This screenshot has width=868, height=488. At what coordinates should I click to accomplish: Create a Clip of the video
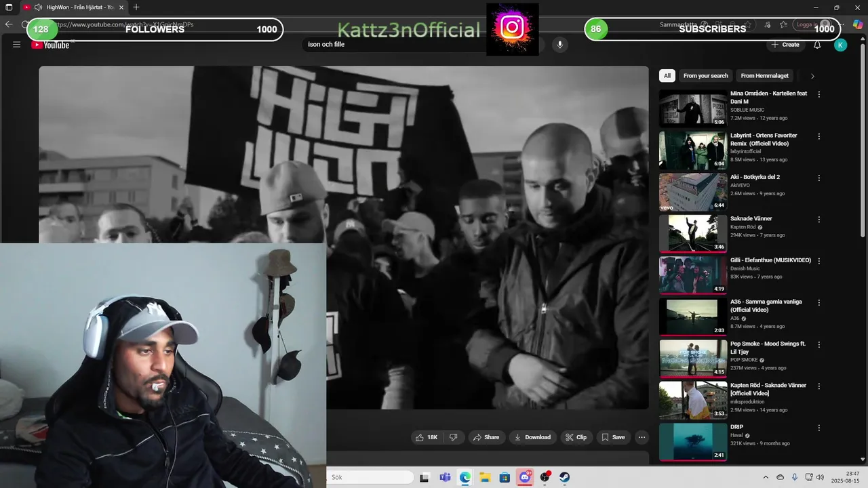[576, 437]
